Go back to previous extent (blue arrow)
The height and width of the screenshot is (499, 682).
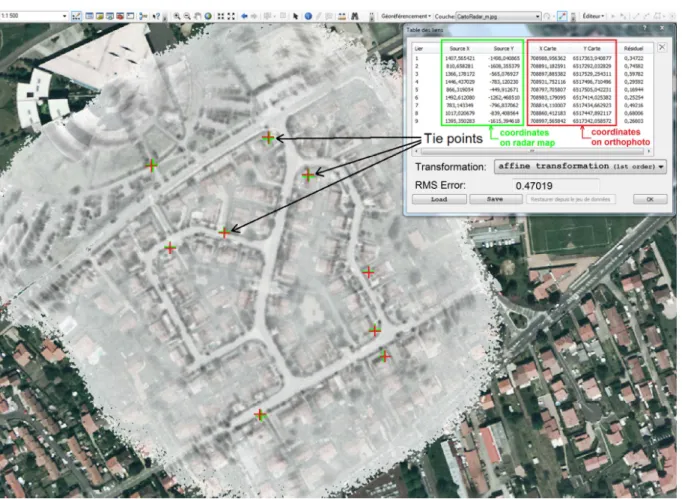coord(244,16)
